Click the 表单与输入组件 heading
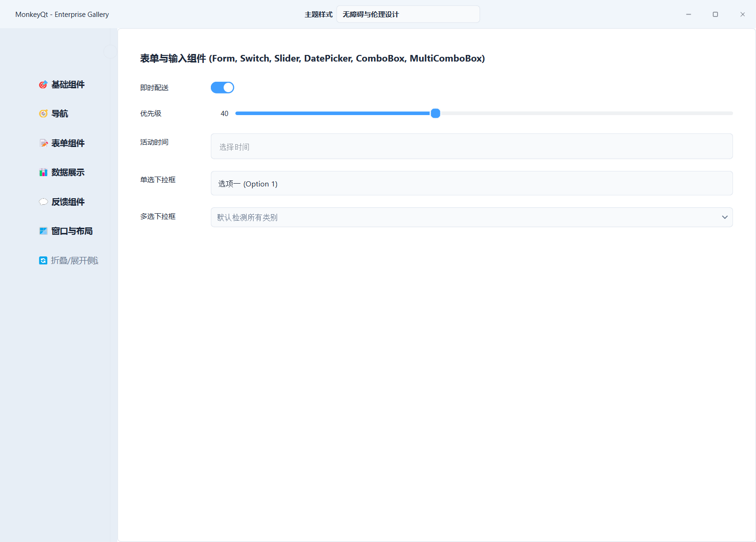Image resolution: width=756 pixels, height=542 pixels. tap(312, 58)
